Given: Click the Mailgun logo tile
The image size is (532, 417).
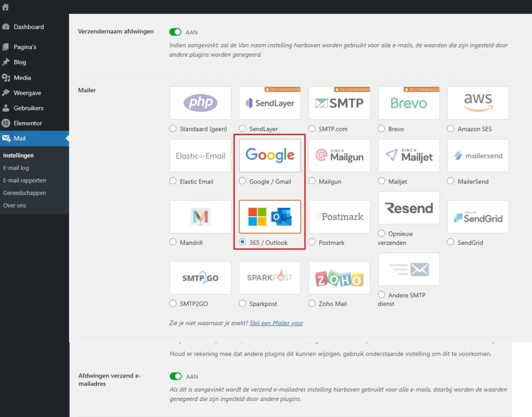Looking at the screenshot, I should pyautogui.click(x=339, y=155).
